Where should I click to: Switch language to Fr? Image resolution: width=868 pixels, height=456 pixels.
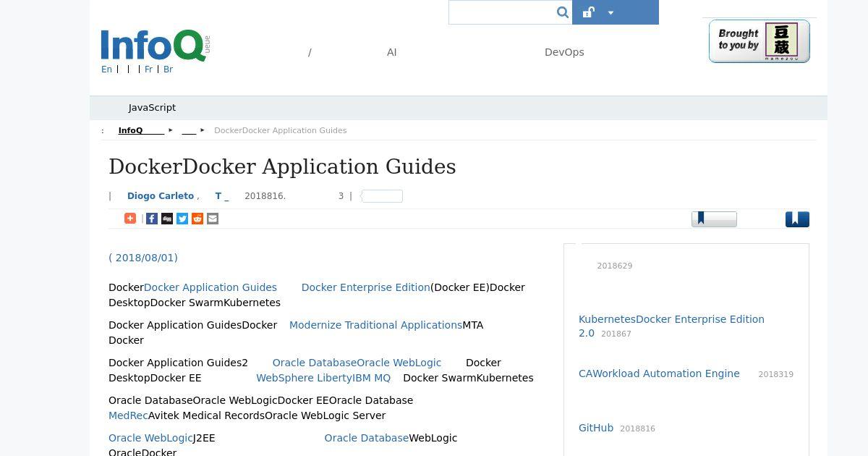148,69
